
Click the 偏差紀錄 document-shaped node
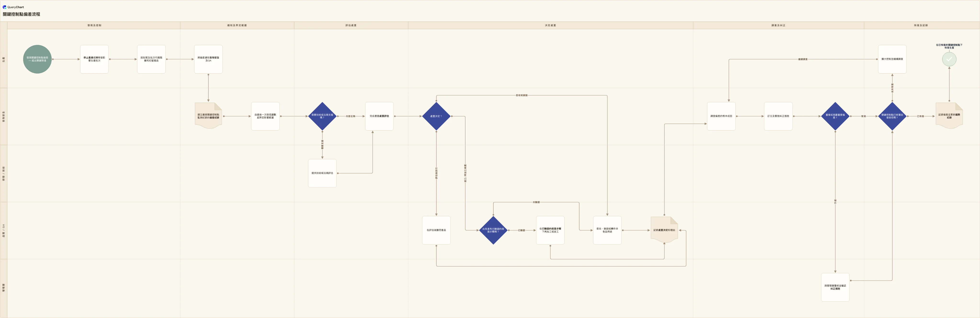(x=208, y=116)
